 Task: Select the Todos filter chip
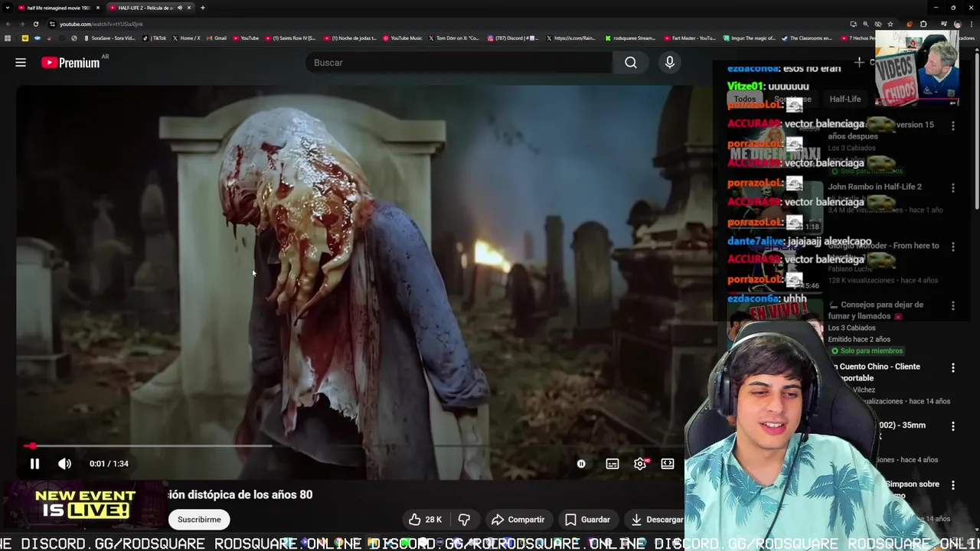[x=744, y=99]
